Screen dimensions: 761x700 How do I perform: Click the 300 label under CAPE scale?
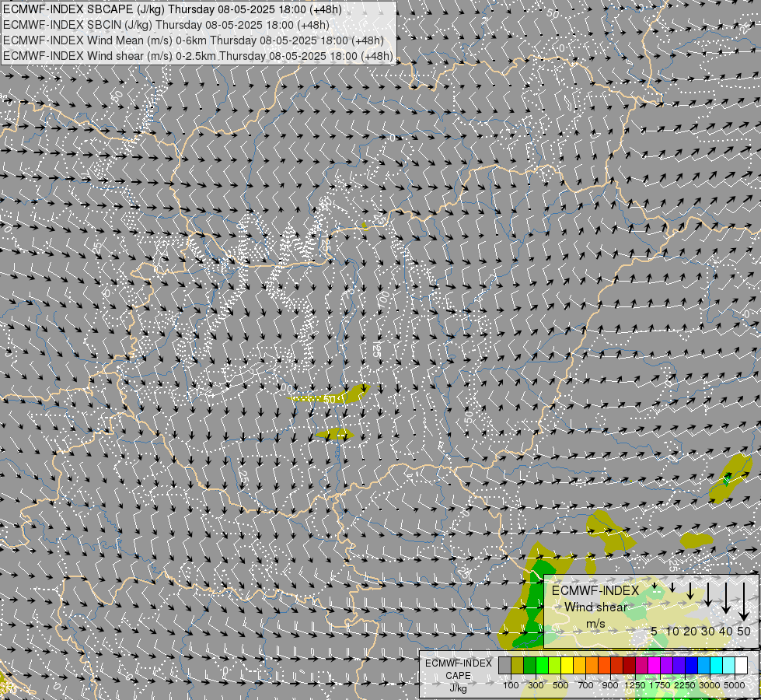click(x=536, y=685)
